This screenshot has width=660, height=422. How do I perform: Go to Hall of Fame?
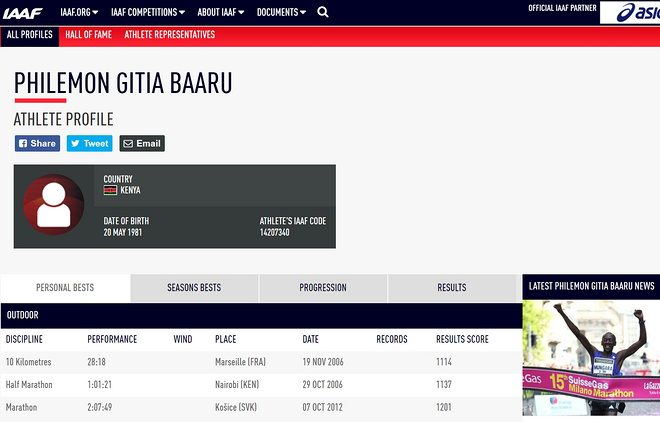pyautogui.click(x=89, y=35)
